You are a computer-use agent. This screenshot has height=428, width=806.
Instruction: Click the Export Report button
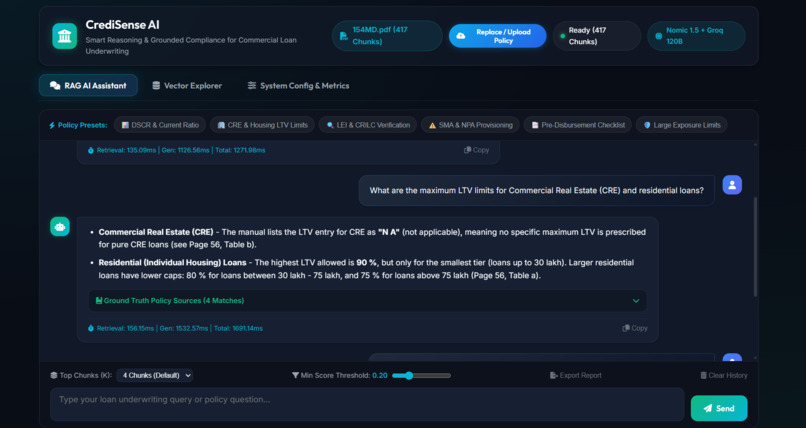(575, 376)
